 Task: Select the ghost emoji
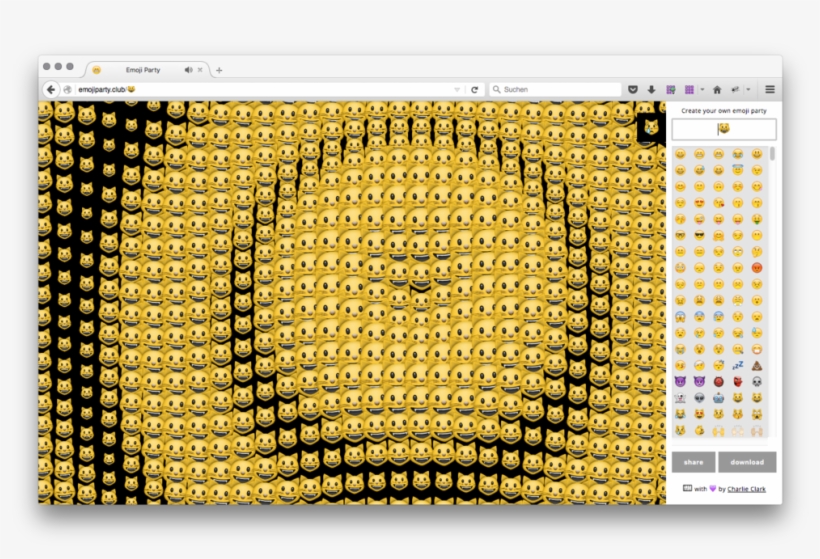tap(680, 398)
